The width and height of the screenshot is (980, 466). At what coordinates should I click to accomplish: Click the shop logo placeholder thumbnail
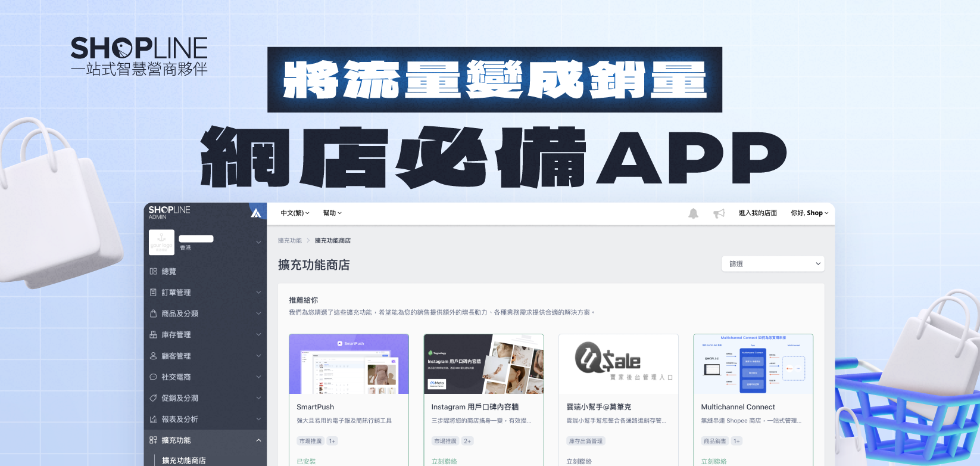(161, 242)
